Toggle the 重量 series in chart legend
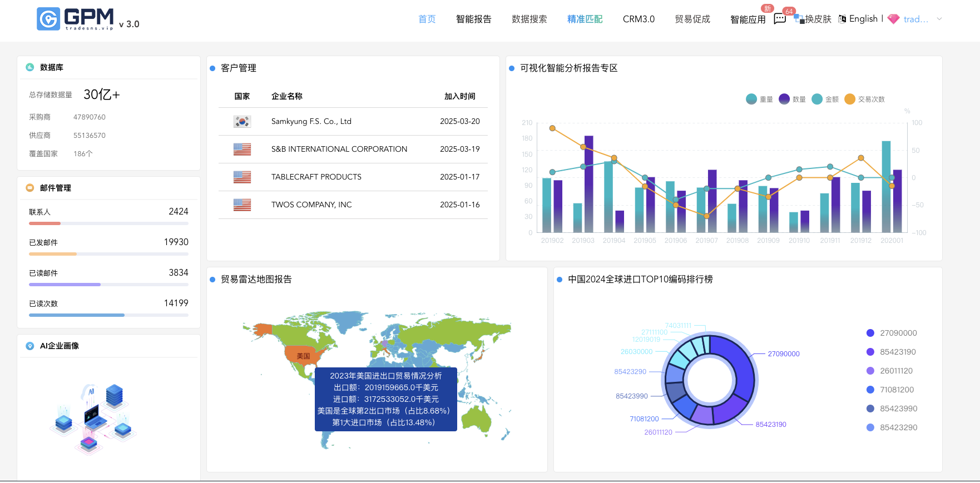980x483 pixels. [759, 99]
